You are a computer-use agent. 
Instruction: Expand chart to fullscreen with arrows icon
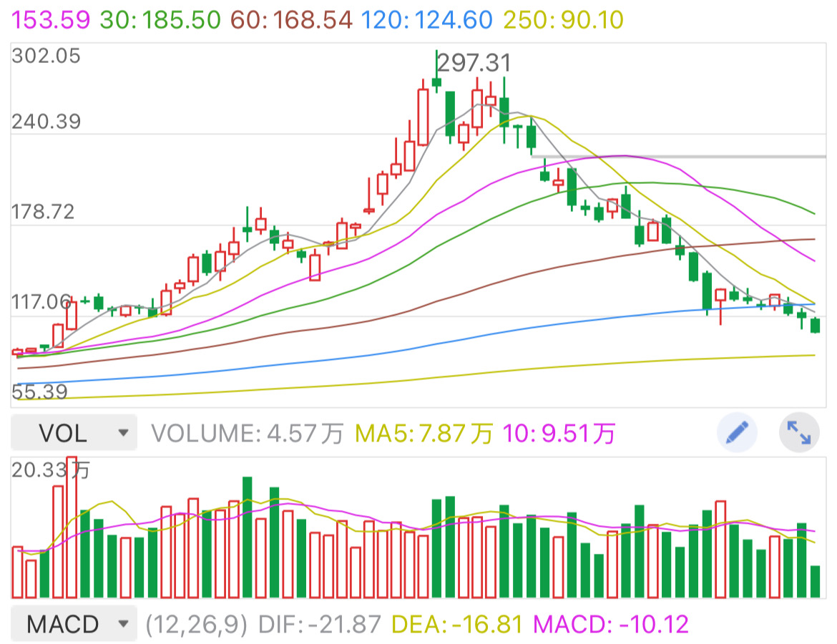click(x=799, y=432)
